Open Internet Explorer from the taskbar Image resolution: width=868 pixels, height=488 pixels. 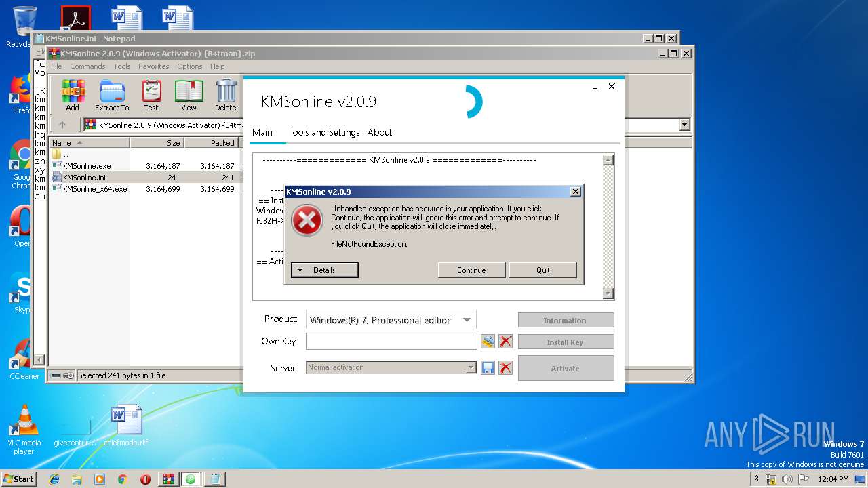[54, 479]
